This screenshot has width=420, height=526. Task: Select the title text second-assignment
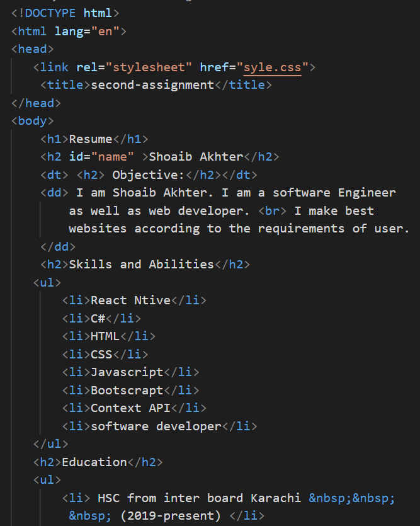pos(152,85)
